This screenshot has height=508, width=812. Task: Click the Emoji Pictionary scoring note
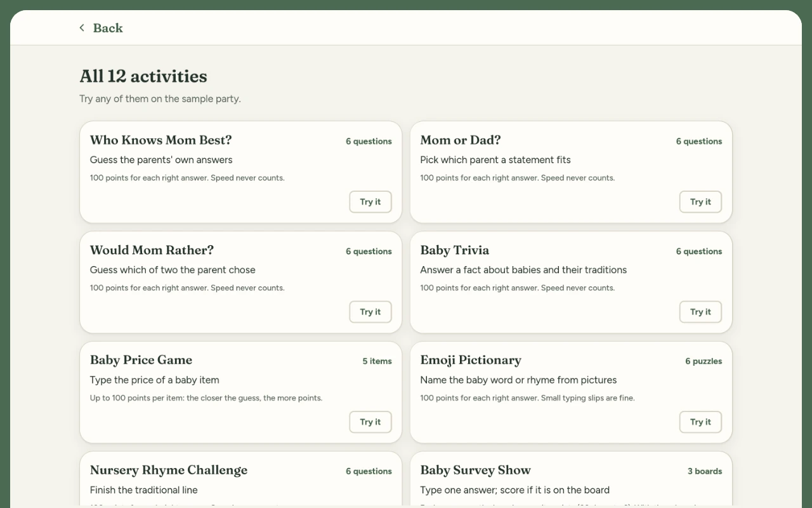coord(527,398)
